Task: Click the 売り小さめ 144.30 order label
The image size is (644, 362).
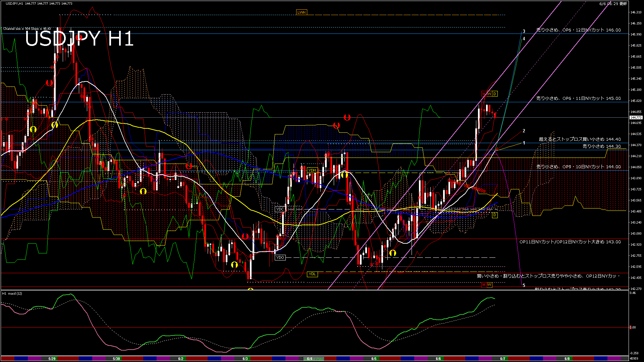Action: coord(601,146)
